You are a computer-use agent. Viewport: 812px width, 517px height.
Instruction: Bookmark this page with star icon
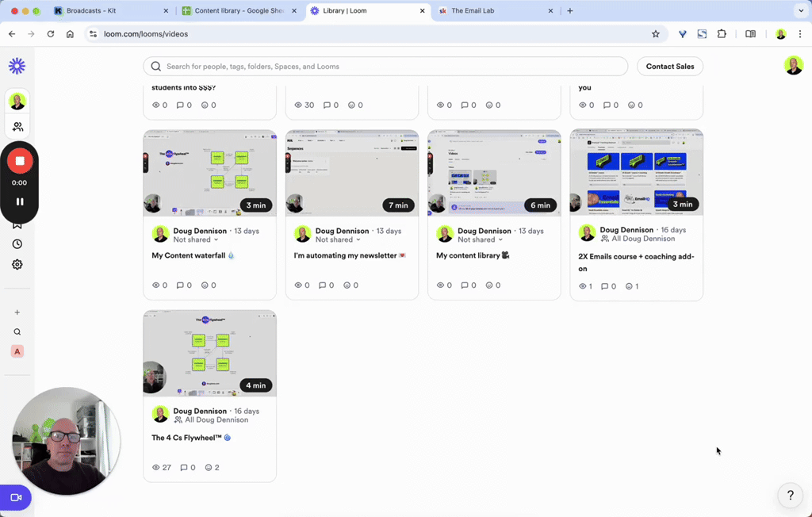[x=656, y=34]
